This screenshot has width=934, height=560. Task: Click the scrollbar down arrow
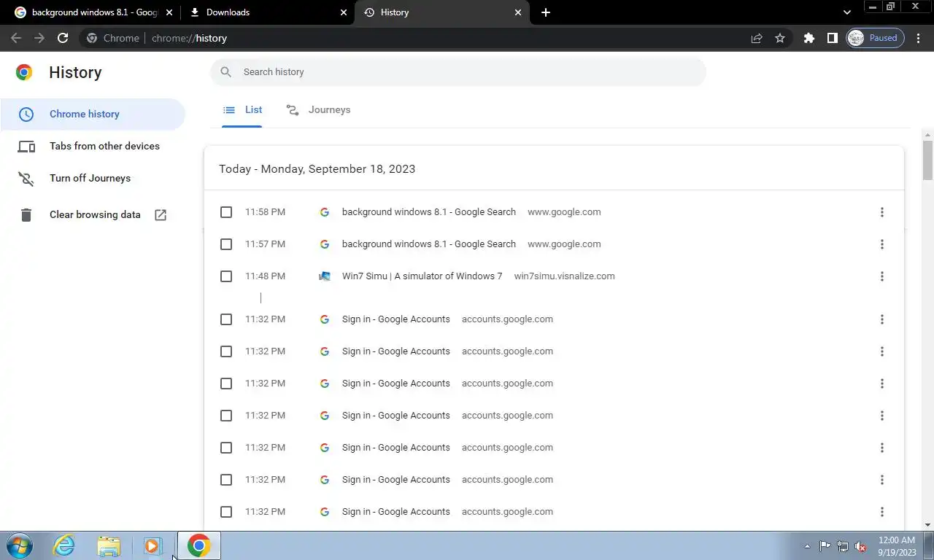coord(928,524)
